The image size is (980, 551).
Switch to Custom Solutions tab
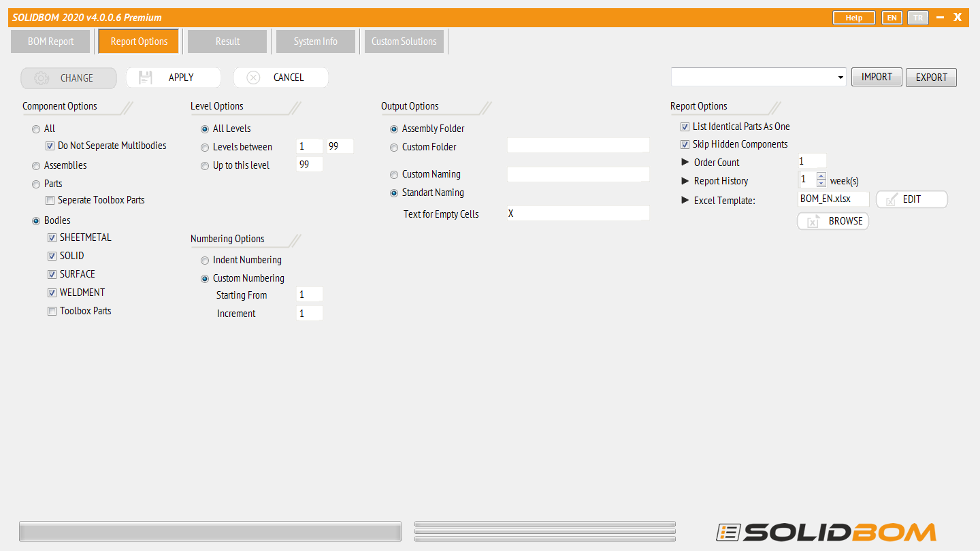click(404, 41)
